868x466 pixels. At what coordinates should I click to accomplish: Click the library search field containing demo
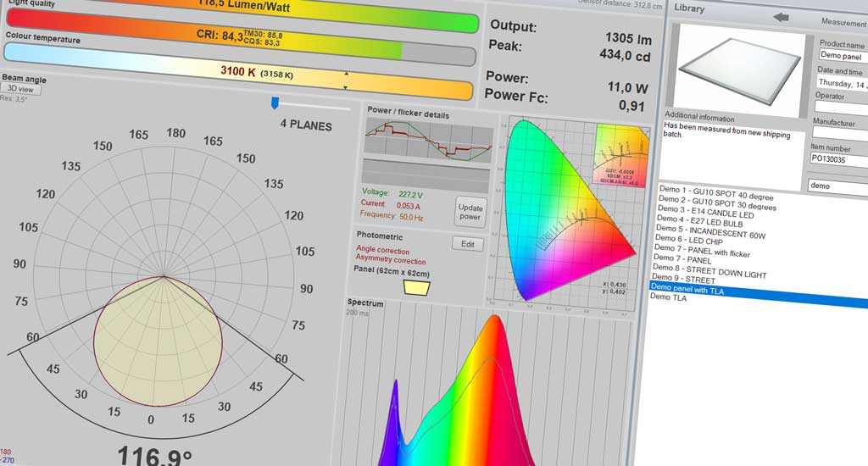point(837,186)
